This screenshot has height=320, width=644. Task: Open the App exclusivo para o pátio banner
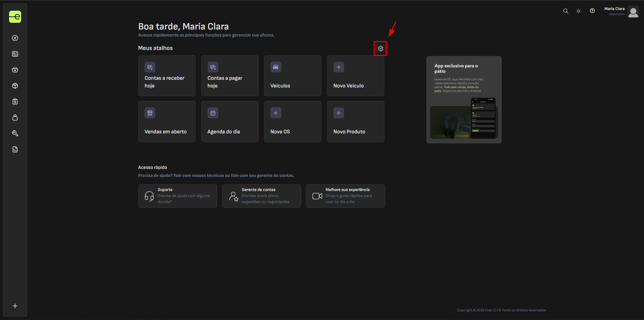pos(464,100)
